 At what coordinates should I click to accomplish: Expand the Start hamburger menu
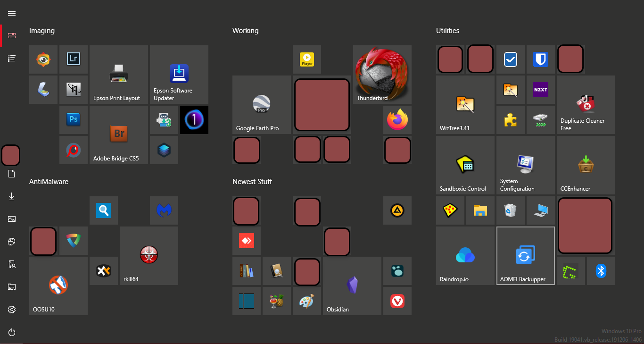coord(12,13)
